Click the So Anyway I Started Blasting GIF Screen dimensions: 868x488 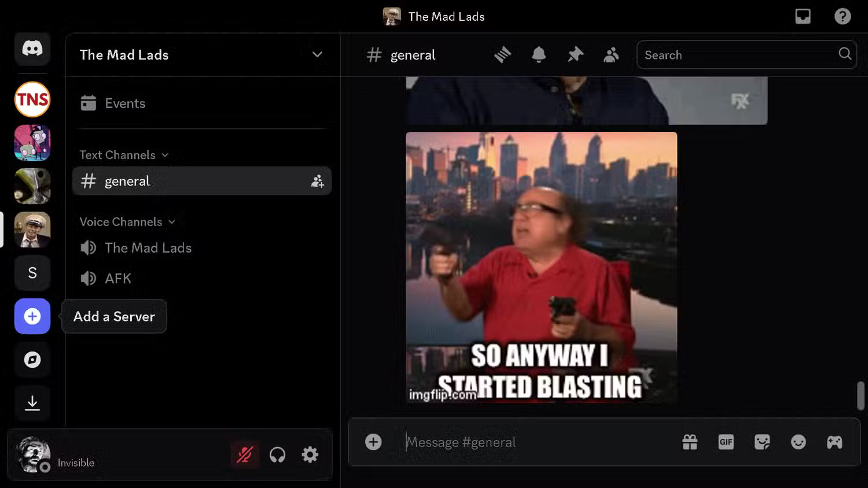[x=541, y=267]
